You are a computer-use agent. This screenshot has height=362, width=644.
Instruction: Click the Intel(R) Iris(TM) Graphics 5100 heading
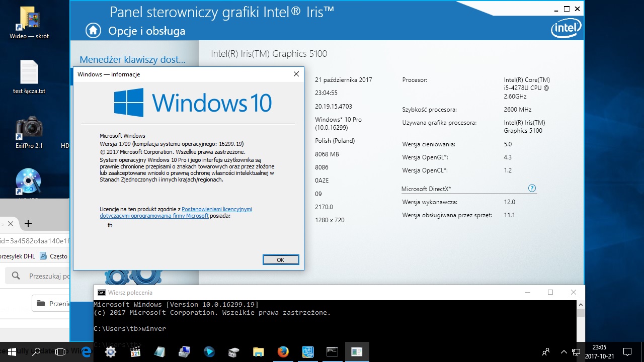click(x=269, y=54)
